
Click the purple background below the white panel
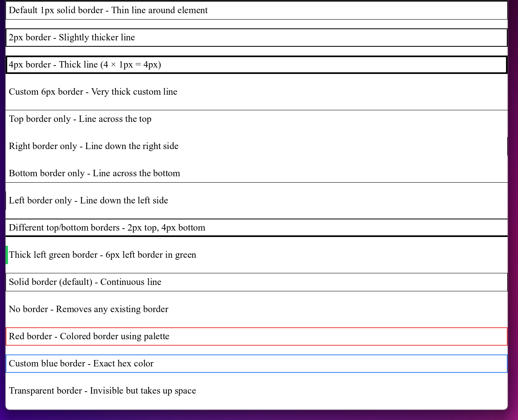click(x=256, y=416)
